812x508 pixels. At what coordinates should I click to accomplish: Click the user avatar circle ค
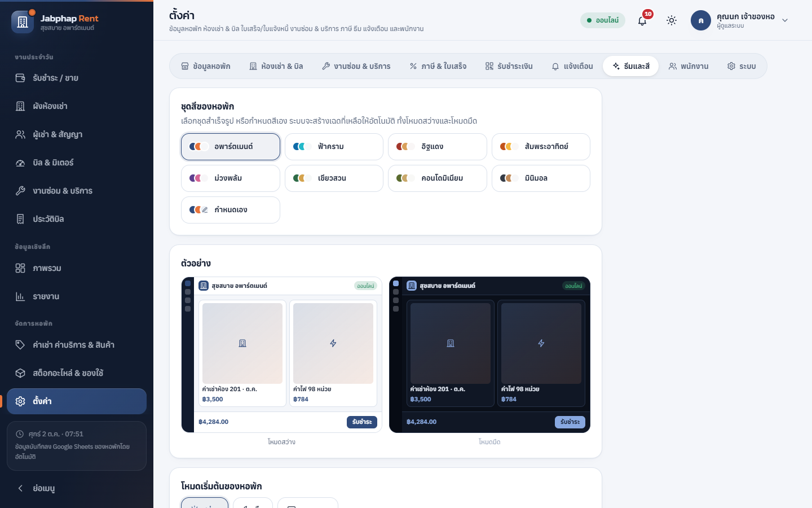[x=701, y=20]
